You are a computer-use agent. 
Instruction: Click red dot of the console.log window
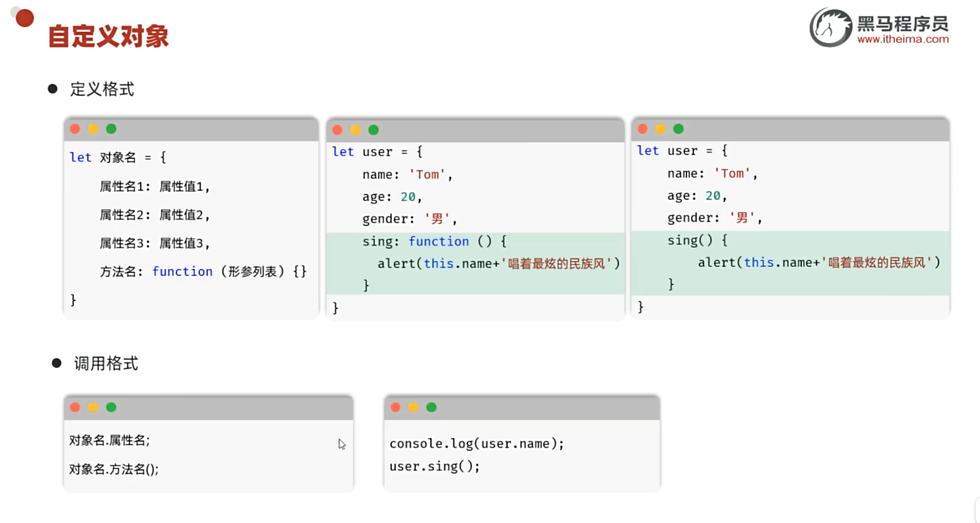395,407
